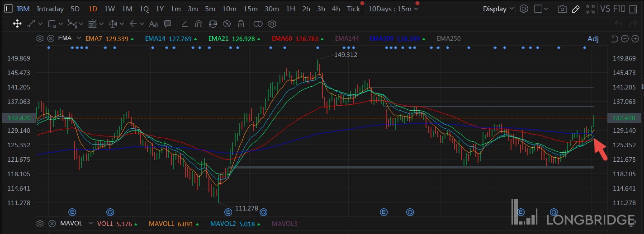Toggle the Adj price adjustment
The image size is (644, 234).
[592, 38]
